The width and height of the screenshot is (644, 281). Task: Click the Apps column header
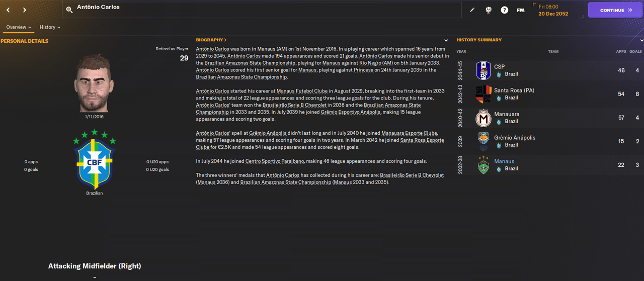coord(621,52)
